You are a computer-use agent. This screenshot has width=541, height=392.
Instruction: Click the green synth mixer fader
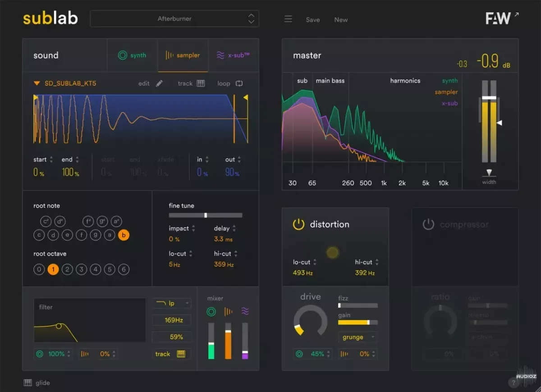(211, 341)
